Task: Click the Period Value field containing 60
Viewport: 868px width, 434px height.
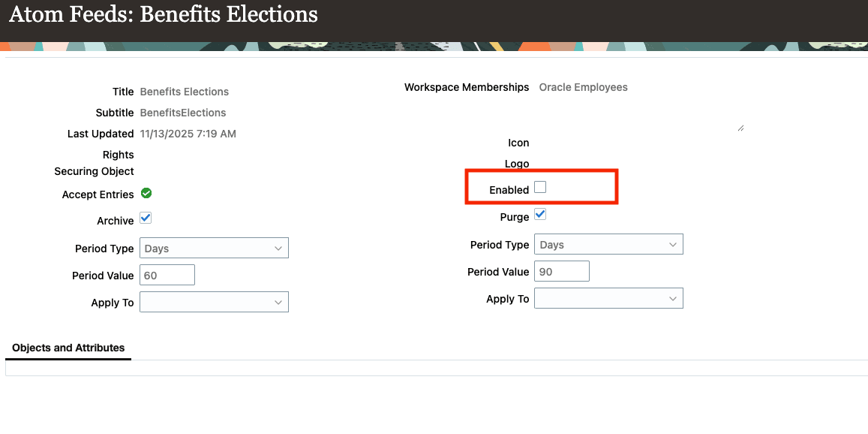Action: [167, 274]
